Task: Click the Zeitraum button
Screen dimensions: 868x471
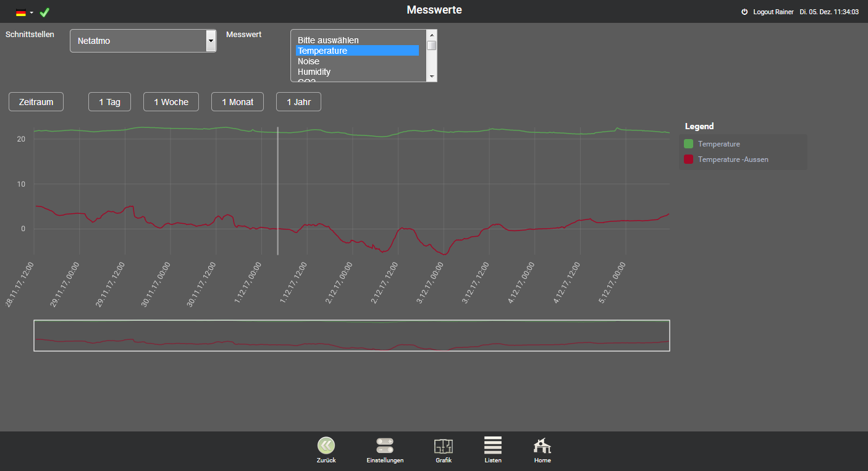Action: coord(36,102)
